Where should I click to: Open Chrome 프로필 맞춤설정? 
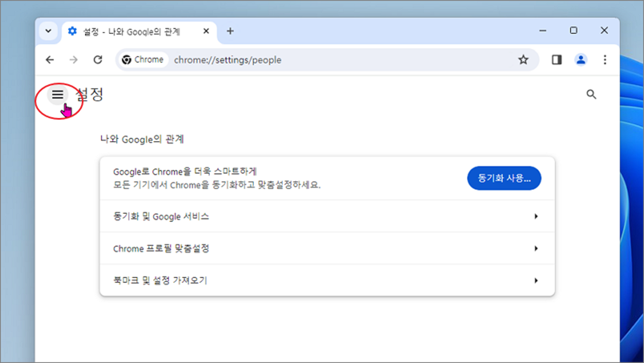coord(327,248)
